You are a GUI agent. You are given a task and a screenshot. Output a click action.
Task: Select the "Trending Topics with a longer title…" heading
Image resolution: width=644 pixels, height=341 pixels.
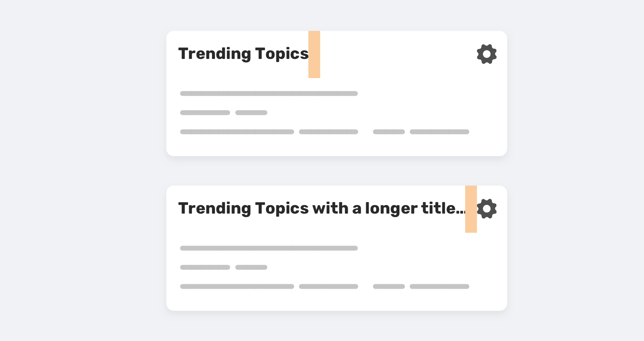(x=322, y=208)
